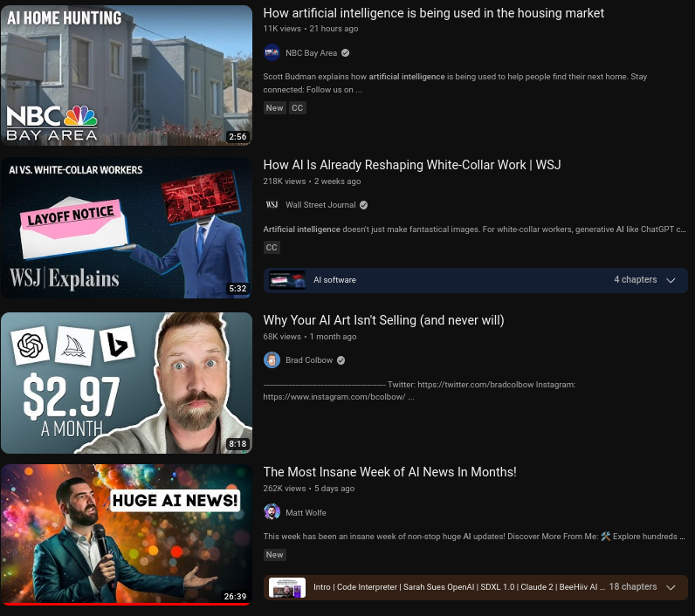Click the 8:18 duration badge
Screen dimensions: 695x616
237,444
